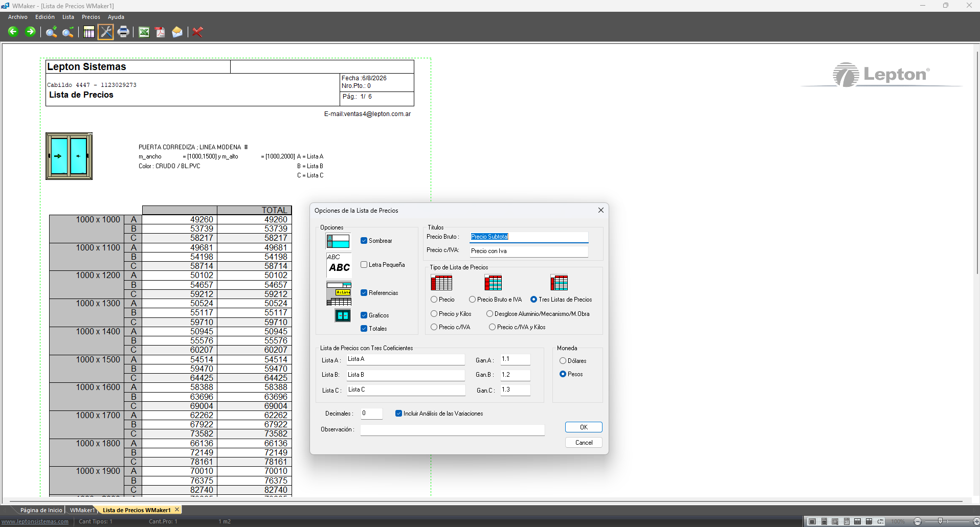This screenshot has width=980, height=527.
Task: Click the sliding door thumbnail in the price list
Action: [69, 156]
